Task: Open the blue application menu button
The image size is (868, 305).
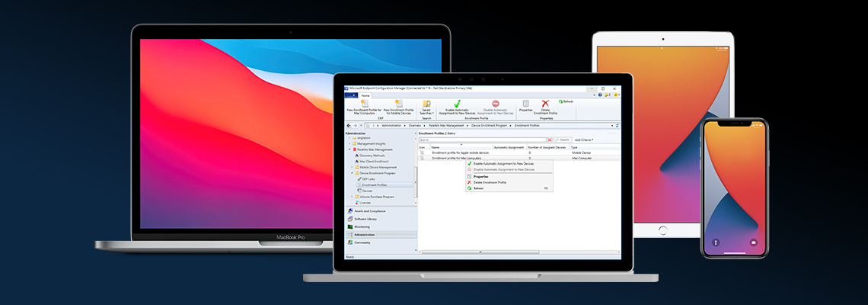Action: click(x=351, y=95)
